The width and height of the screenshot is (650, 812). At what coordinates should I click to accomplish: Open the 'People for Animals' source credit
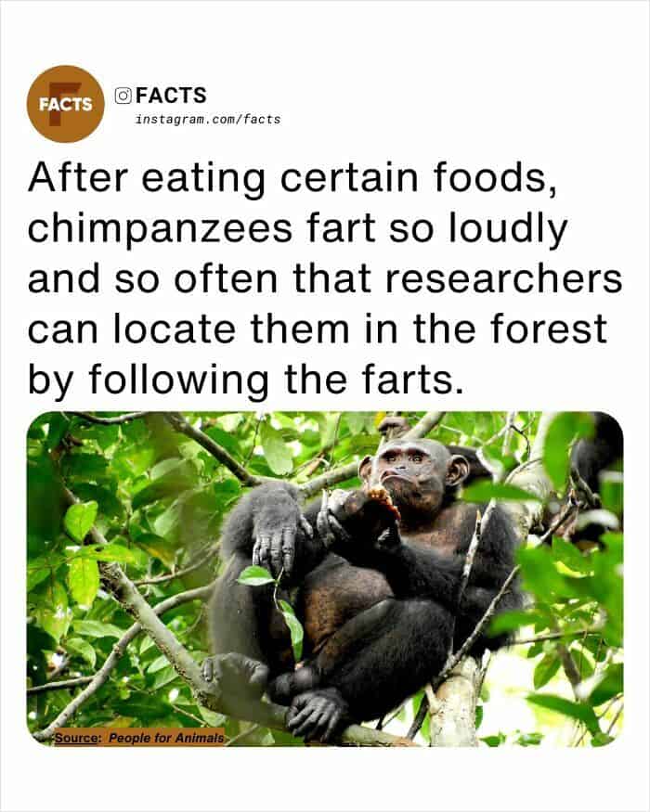click(166, 738)
